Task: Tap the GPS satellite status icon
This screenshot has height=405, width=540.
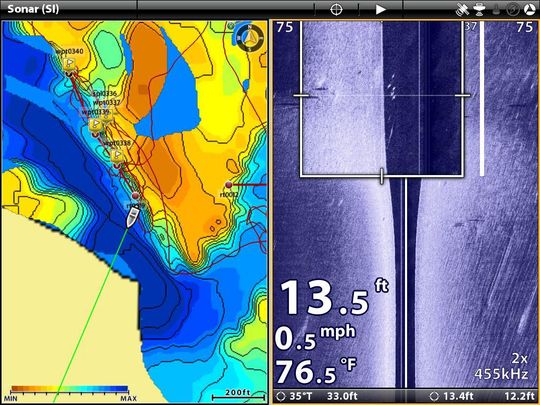Action: pyautogui.click(x=462, y=10)
